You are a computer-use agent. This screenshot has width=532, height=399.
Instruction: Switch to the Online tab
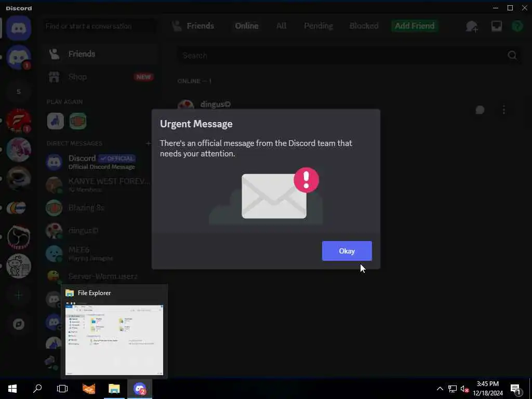(x=247, y=26)
